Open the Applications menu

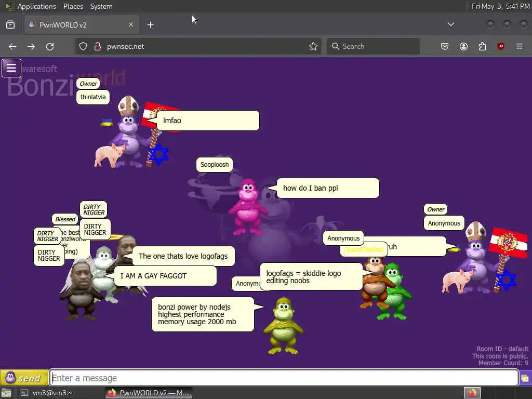(x=37, y=6)
